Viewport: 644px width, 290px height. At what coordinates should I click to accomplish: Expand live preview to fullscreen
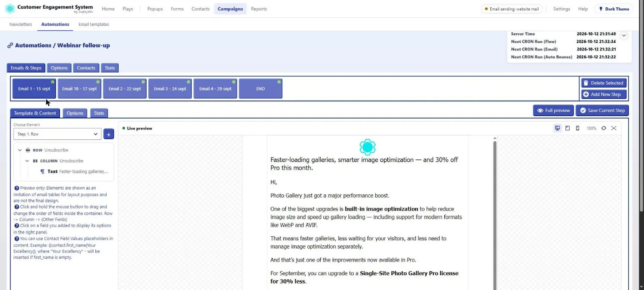pos(614,128)
